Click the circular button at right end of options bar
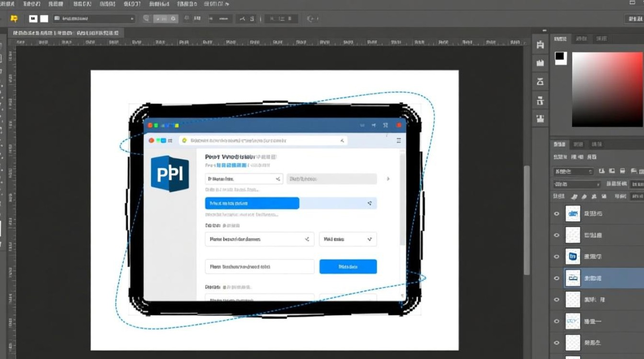Screen dimensions: 644x359 point(312,18)
